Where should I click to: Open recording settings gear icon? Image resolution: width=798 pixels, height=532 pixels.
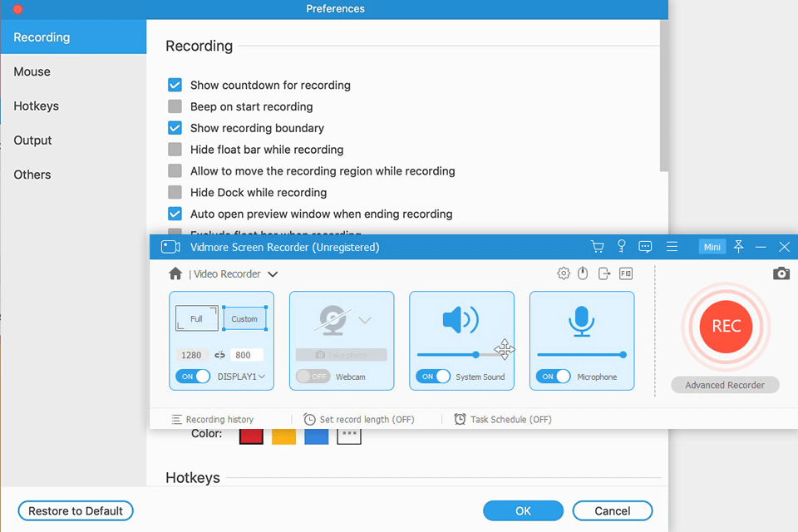pos(564,273)
